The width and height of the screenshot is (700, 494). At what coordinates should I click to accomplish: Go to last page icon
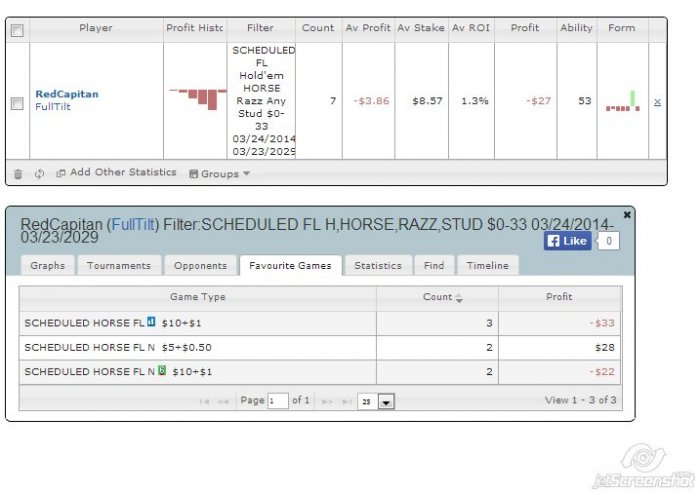pyautogui.click(x=347, y=402)
